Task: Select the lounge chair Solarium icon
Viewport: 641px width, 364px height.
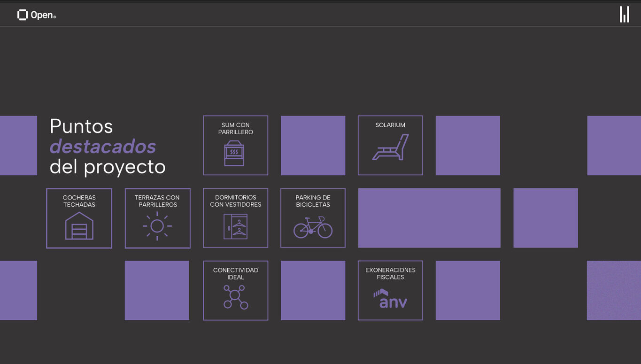Action: (390, 147)
